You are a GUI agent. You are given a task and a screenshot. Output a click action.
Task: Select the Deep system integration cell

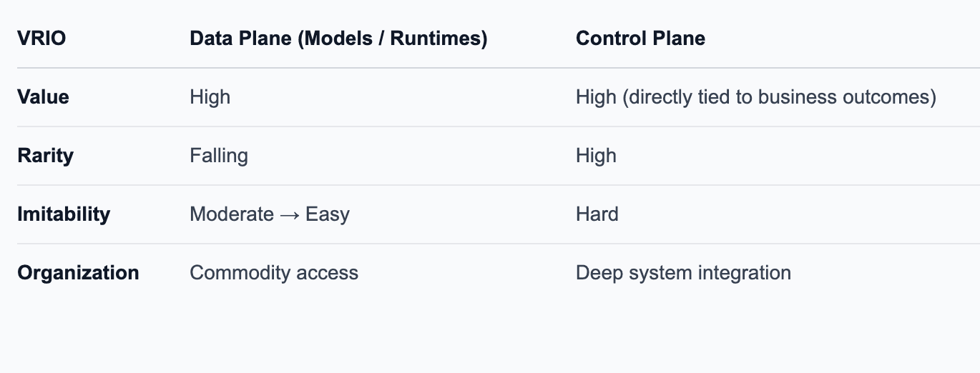click(x=683, y=273)
